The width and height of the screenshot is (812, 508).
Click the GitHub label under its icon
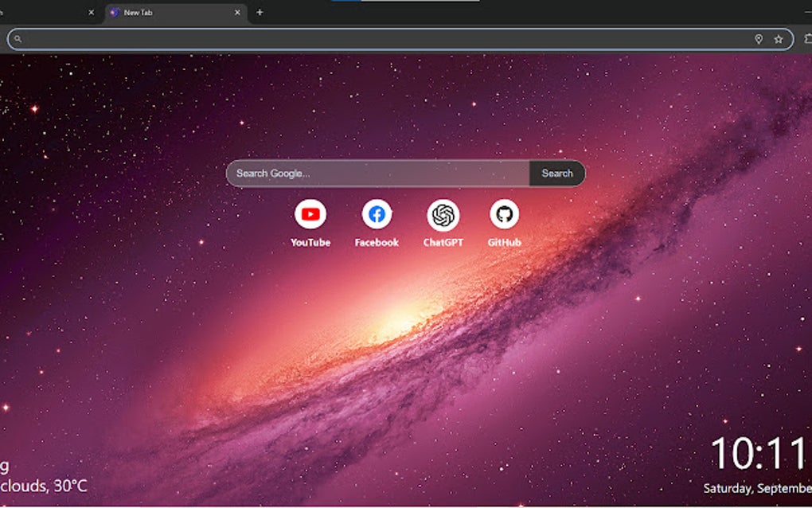coord(503,241)
